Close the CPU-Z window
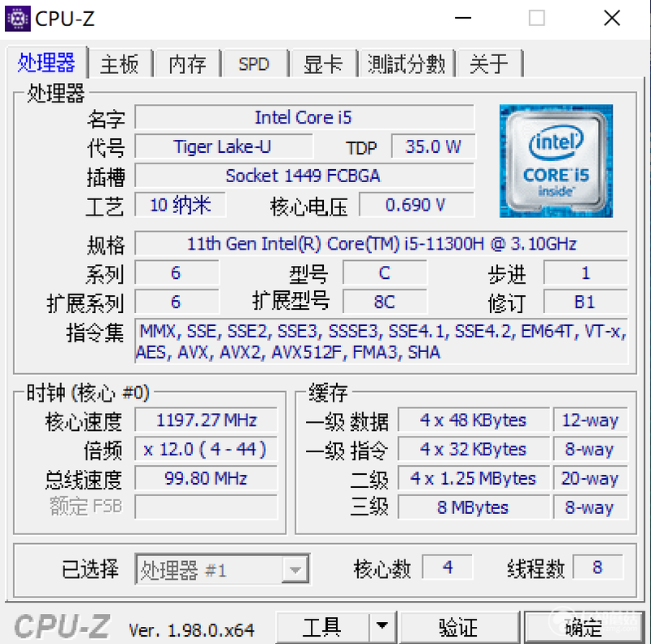 point(612,18)
